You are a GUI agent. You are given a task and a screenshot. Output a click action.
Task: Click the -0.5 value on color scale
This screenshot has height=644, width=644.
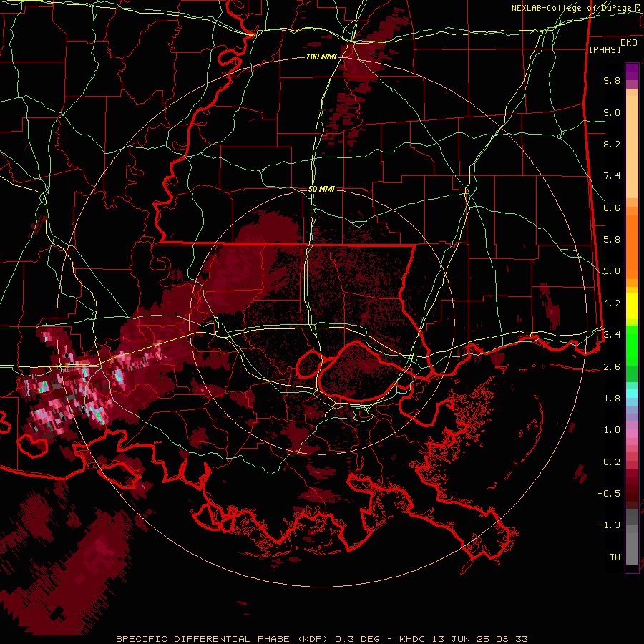(x=609, y=494)
